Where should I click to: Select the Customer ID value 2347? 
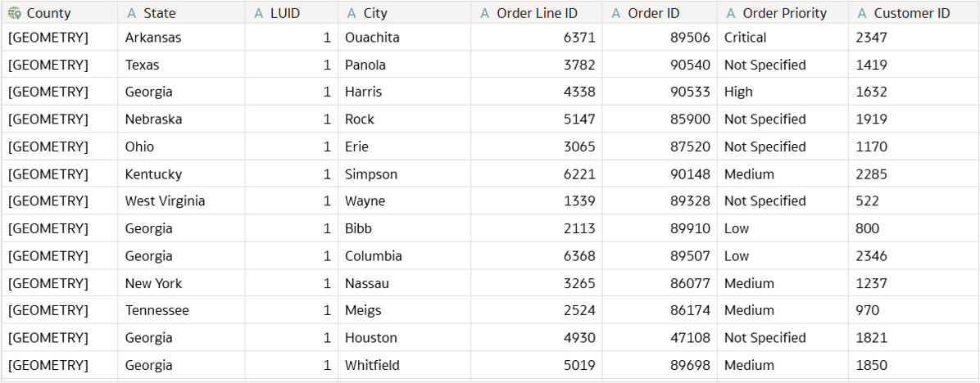871,38
